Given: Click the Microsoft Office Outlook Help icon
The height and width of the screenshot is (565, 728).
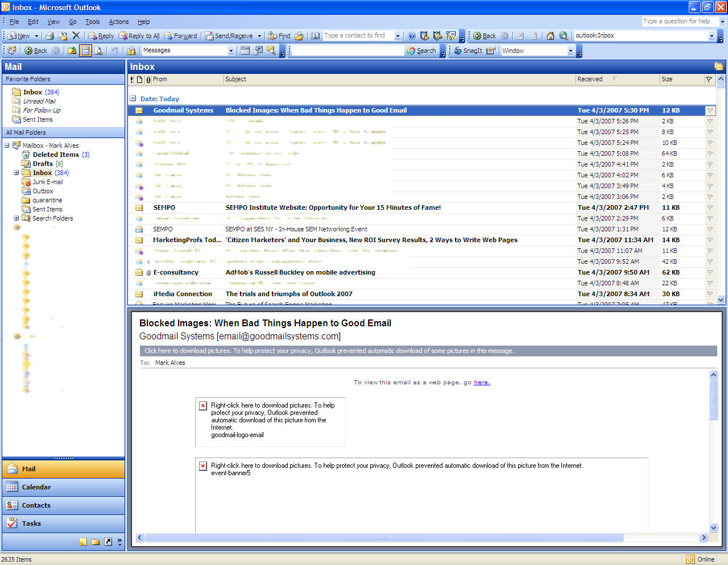Looking at the screenshot, I should tap(412, 36).
